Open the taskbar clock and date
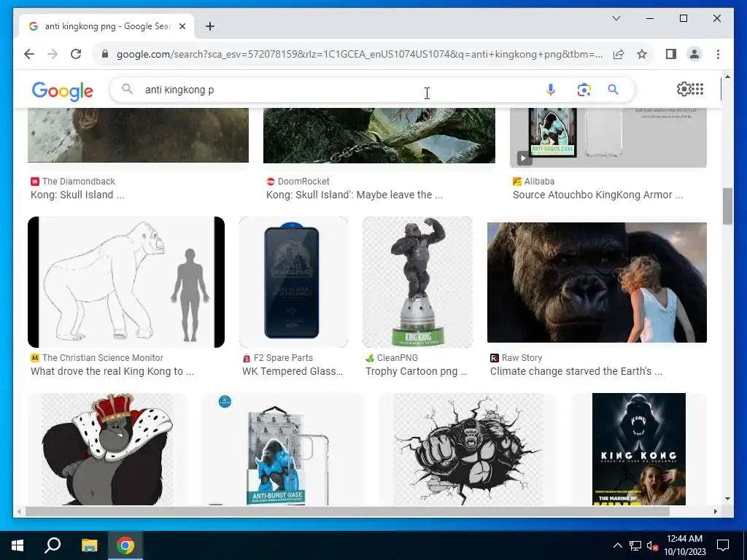The image size is (747, 560). (x=684, y=545)
